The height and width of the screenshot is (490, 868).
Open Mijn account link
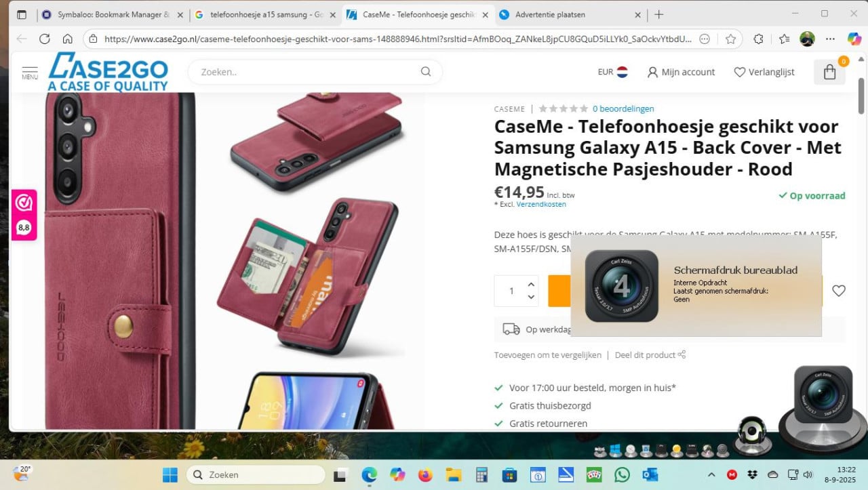point(681,72)
